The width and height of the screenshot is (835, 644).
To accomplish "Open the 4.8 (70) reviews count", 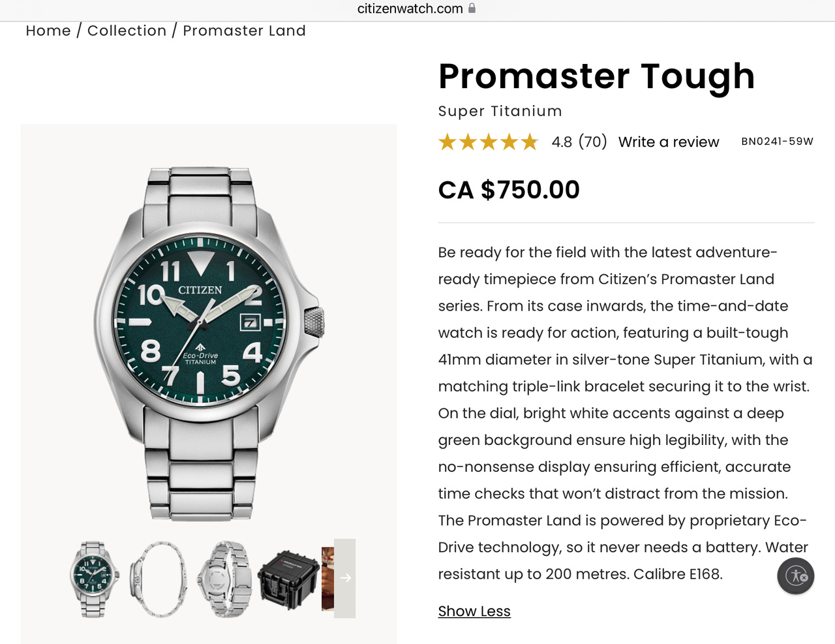I will point(579,142).
